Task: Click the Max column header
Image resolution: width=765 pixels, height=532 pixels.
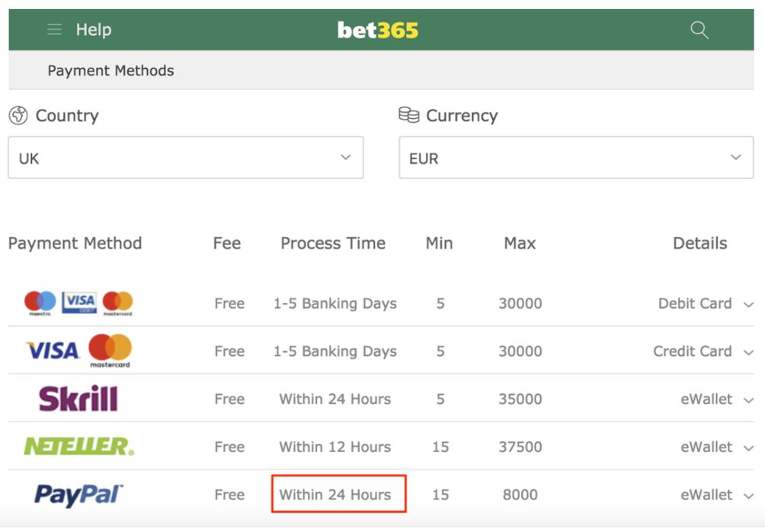Action: coord(520,243)
